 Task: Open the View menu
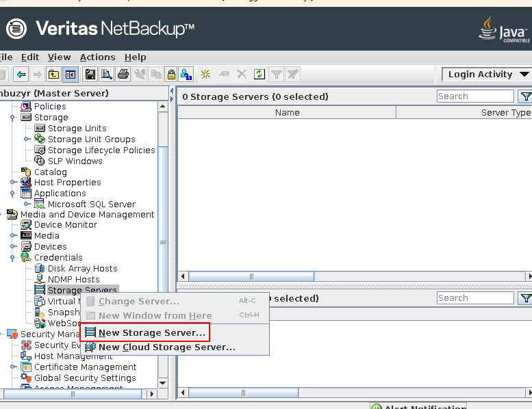59,57
